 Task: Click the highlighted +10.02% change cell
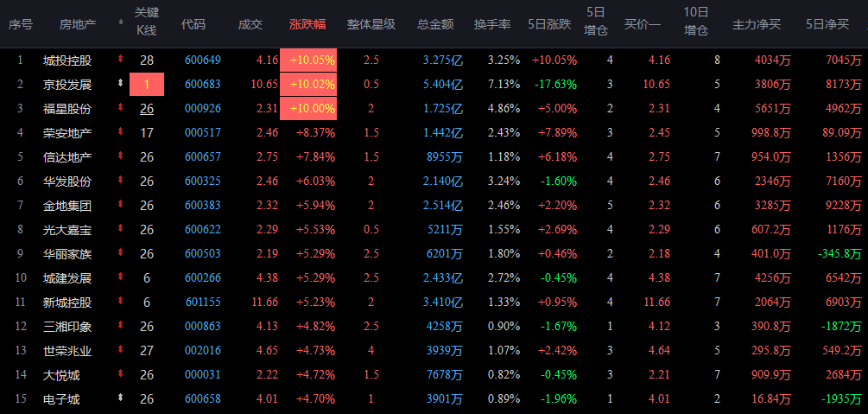pyautogui.click(x=308, y=84)
